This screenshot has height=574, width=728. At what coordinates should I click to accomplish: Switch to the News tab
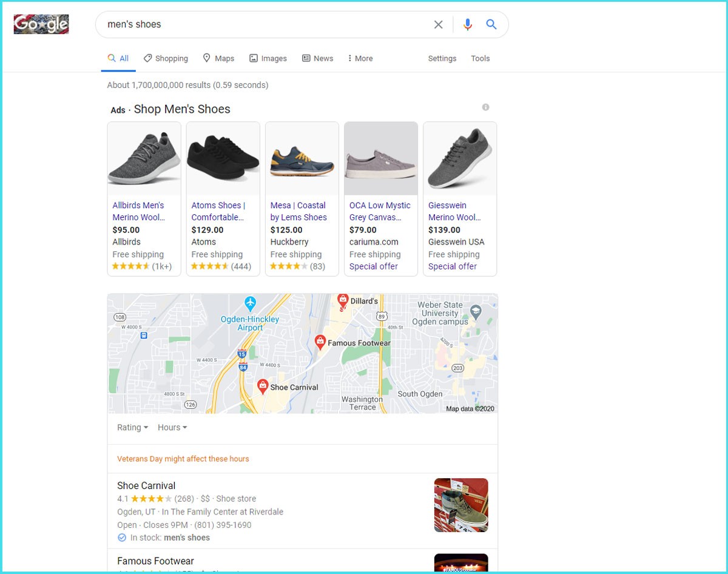click(317, 58)
